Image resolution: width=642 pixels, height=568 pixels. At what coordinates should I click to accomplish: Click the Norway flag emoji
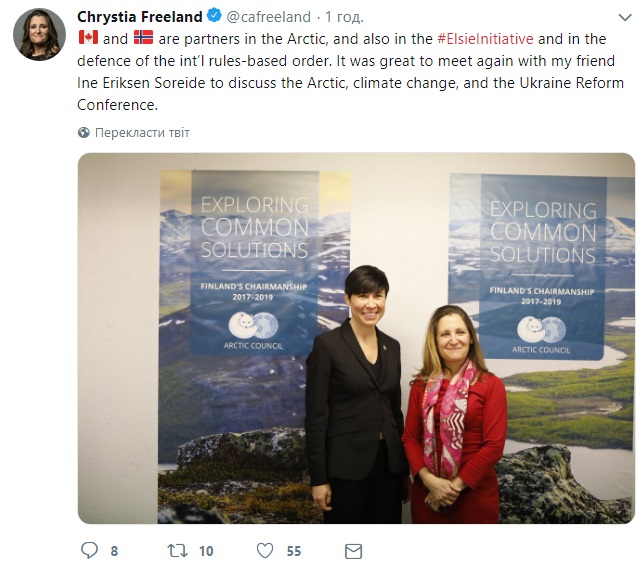coord(143,38)
